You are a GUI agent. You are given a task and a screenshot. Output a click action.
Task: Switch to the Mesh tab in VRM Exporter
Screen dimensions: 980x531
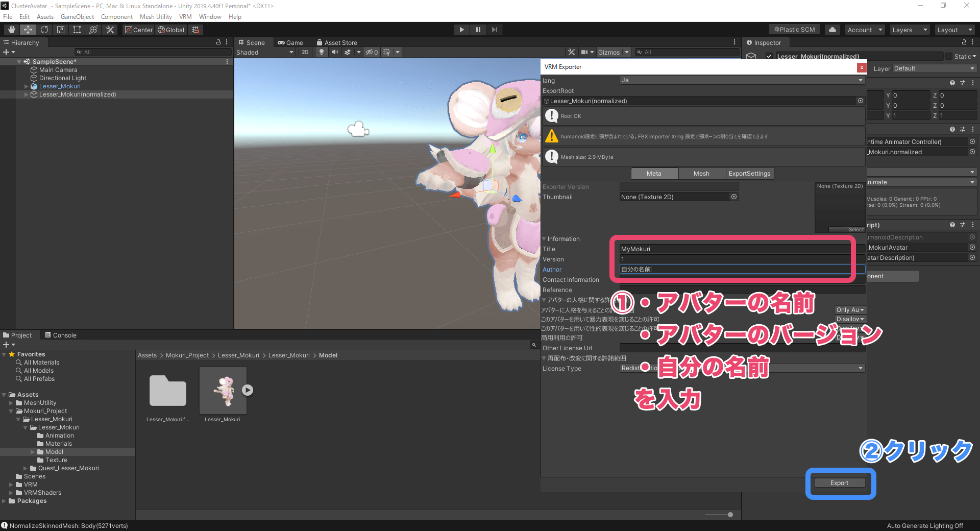702,174
